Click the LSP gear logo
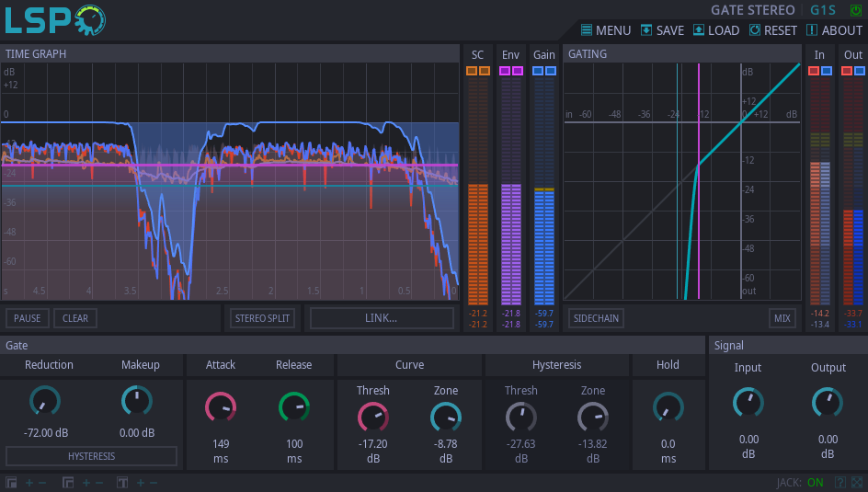868x492 pixels. click(55, 20)
